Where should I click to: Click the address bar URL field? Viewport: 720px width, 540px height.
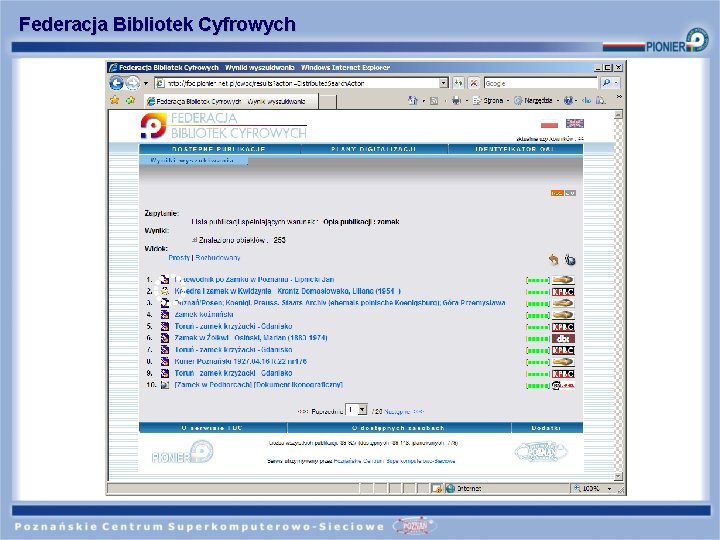[x=297, y=83]
